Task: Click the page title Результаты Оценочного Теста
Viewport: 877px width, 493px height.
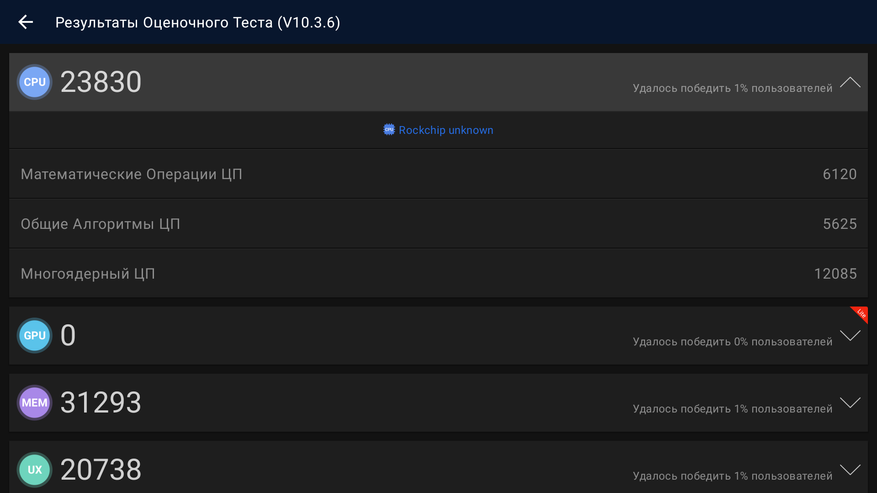Action: click(x=197, y=22)
